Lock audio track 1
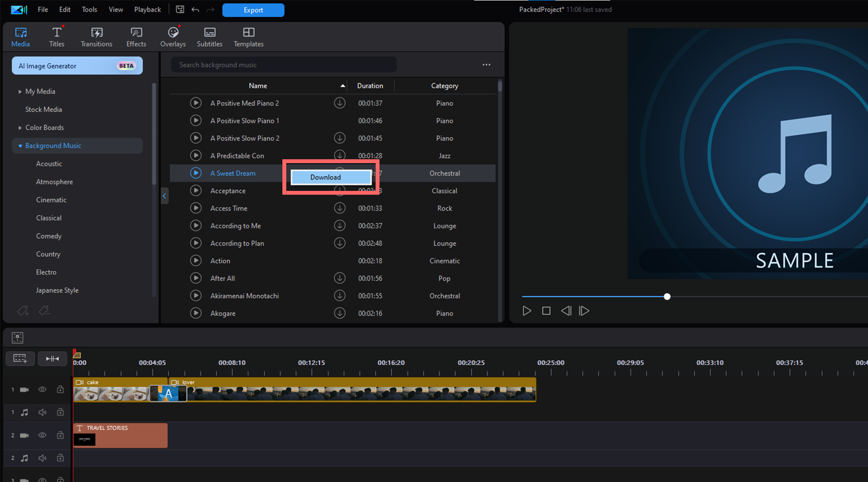Viewport: 868px width, 482px height. pos(60,412)
